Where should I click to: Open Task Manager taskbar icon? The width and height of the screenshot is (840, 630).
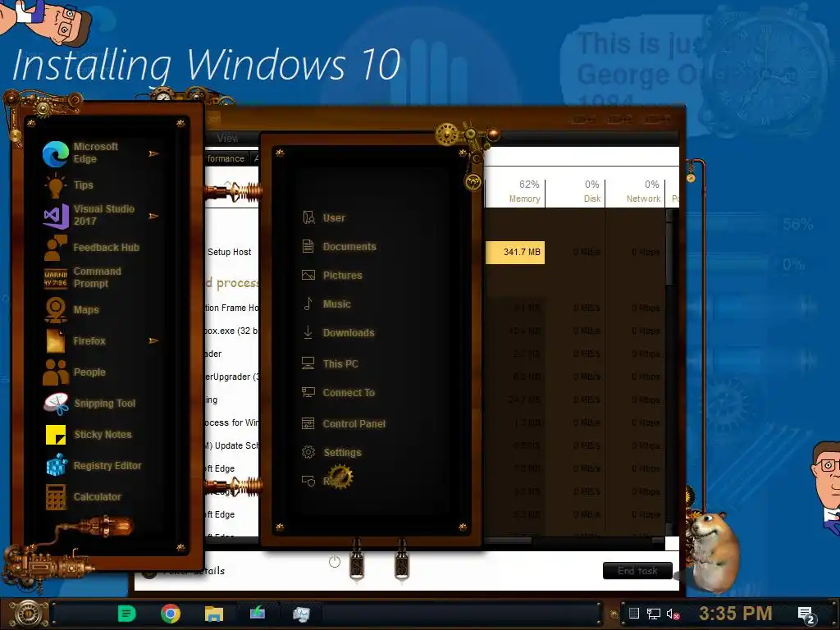pyautogui.click(x=301, y=614)
